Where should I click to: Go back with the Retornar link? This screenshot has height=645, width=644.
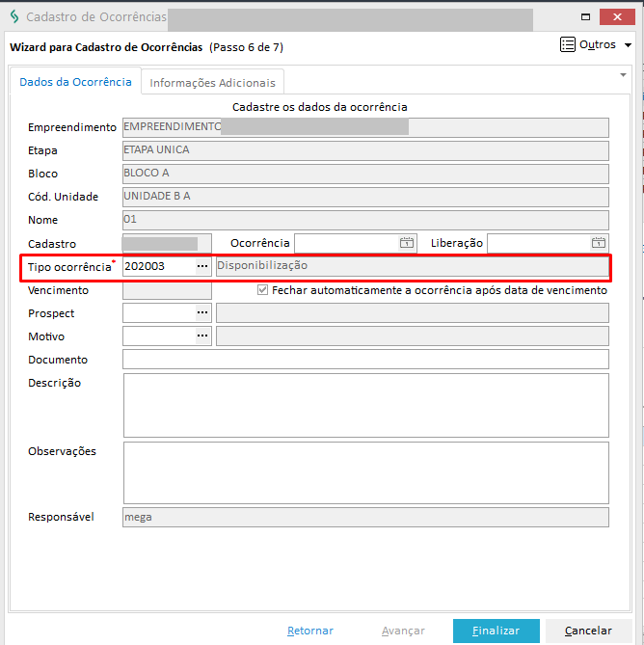click(x=309, y=631)
